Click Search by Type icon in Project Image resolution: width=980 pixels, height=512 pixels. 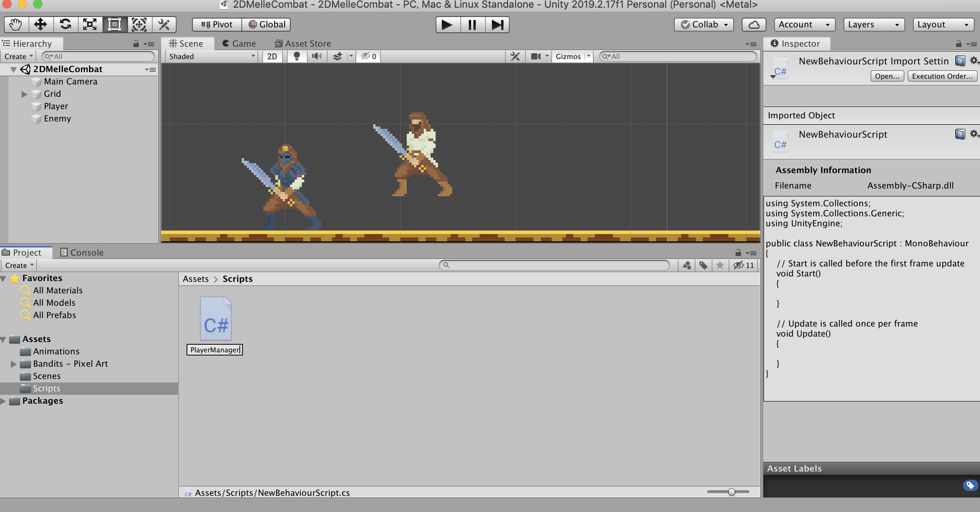click(x=687, y=265)
